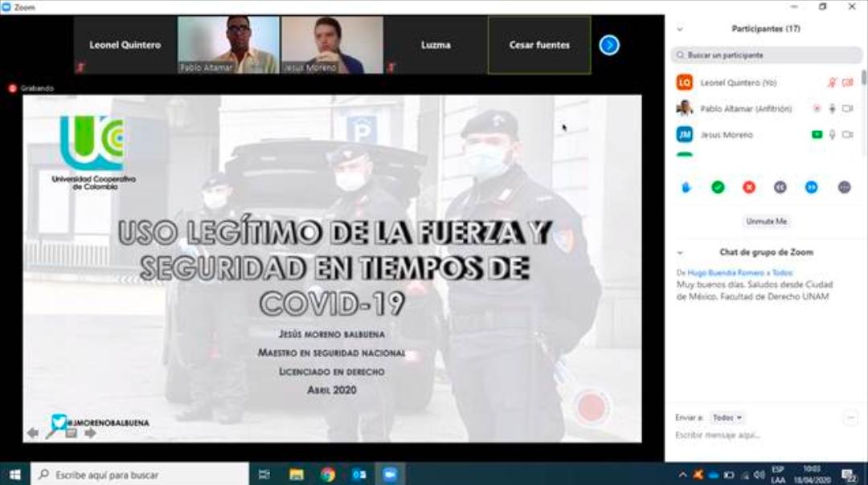Click the participants list scrollbar
Screen dimensions: 868x485
(x=863, y=79)
